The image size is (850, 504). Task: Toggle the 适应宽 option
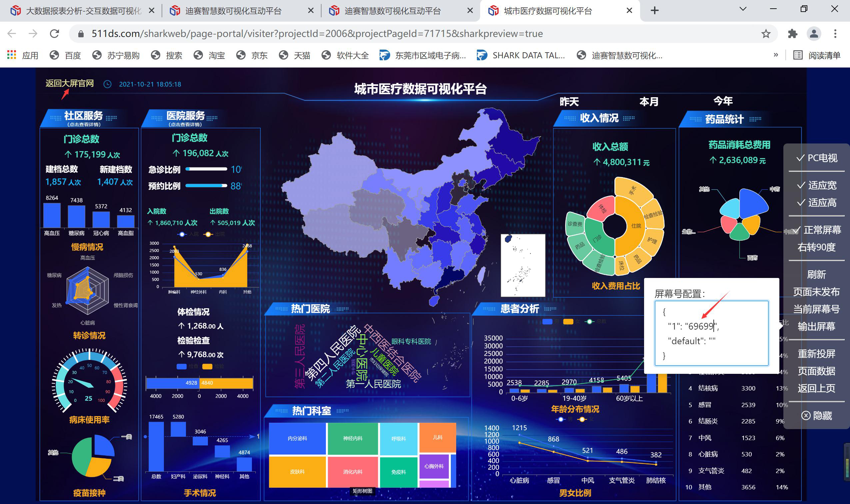click(x=817, y=185)
